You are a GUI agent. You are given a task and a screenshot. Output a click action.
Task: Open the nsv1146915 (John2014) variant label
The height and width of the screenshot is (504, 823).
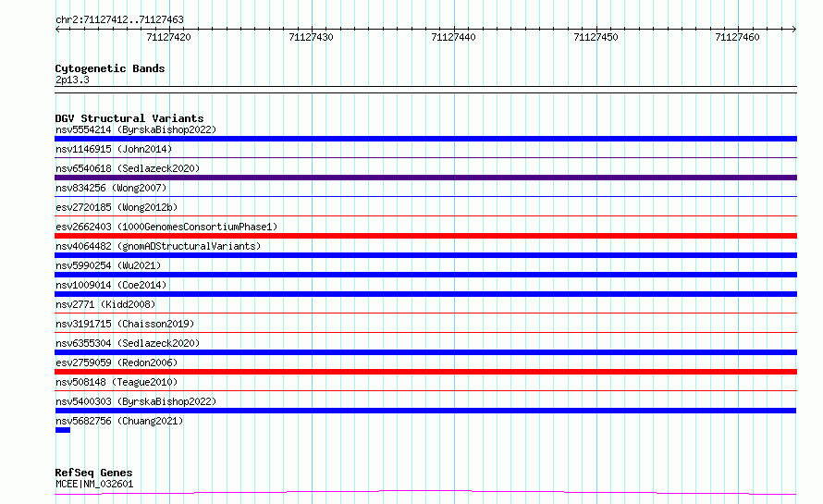pyautogui.click(x=114, y=149)
